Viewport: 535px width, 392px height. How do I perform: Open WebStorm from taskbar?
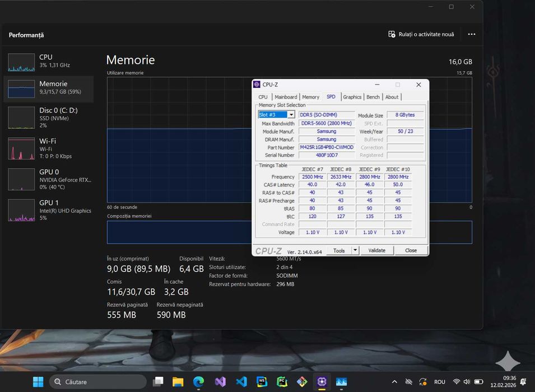coord(262,382)
